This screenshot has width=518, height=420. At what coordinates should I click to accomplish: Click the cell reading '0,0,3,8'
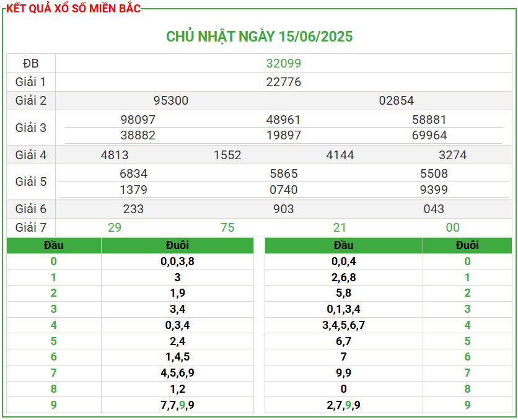pos(177,261)
